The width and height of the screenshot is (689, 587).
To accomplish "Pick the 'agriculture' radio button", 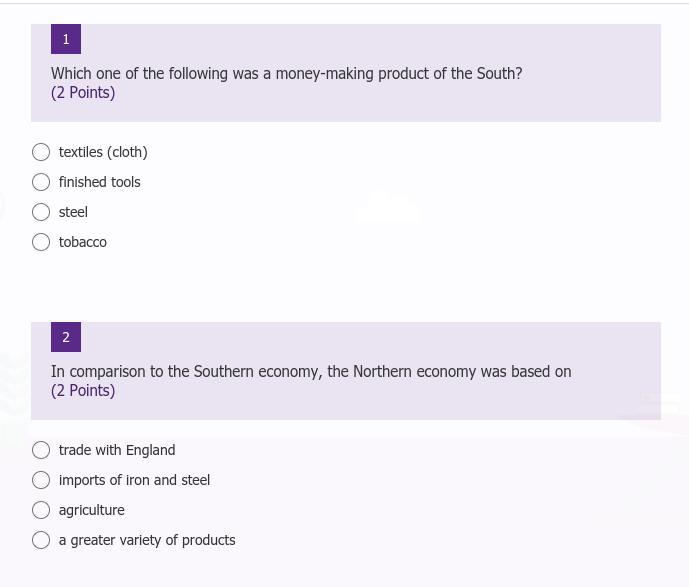I will [41, 510].
